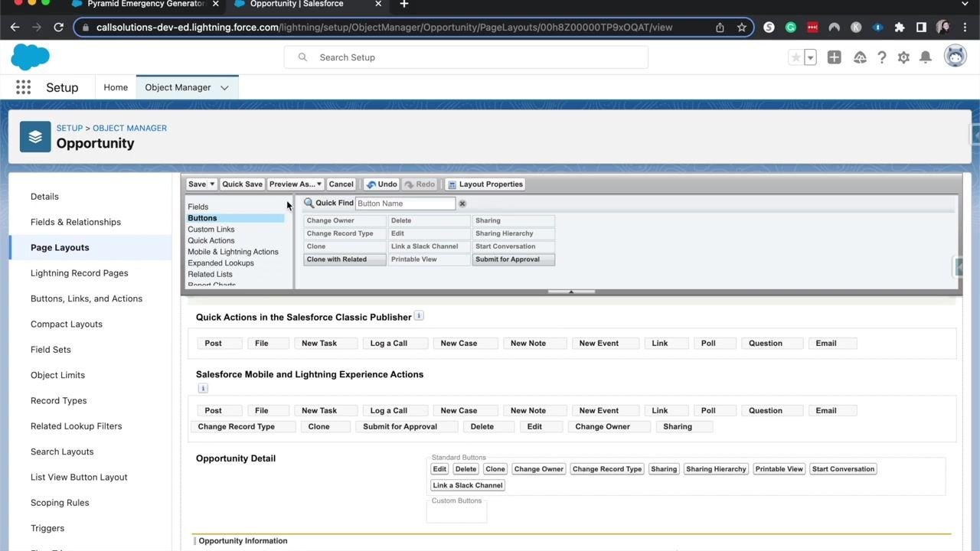Open the Salesforce App Launcher waffle icon
Screen dimensions: 980x551
pyautogui.click(x=23, y=87)
